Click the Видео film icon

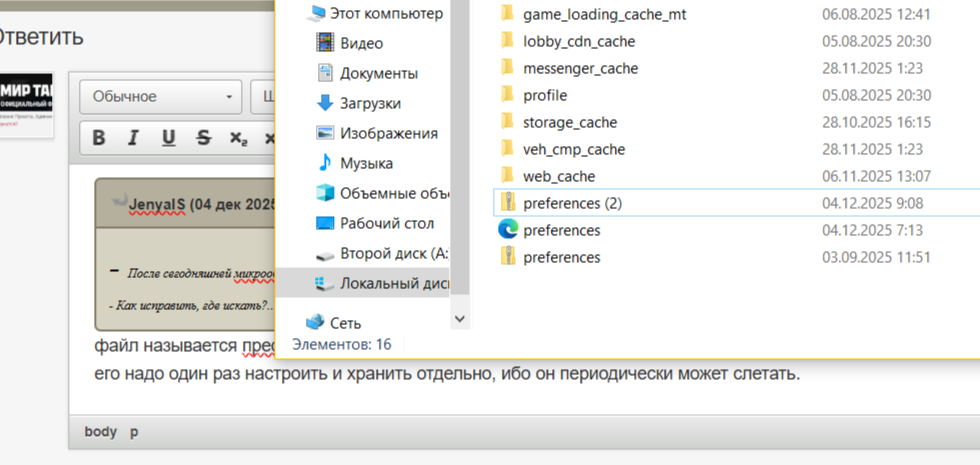[x=325, y=43]
